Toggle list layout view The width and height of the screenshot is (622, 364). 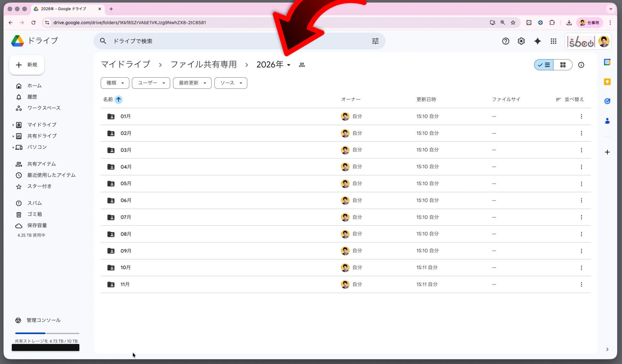click(x=544, y=65)
